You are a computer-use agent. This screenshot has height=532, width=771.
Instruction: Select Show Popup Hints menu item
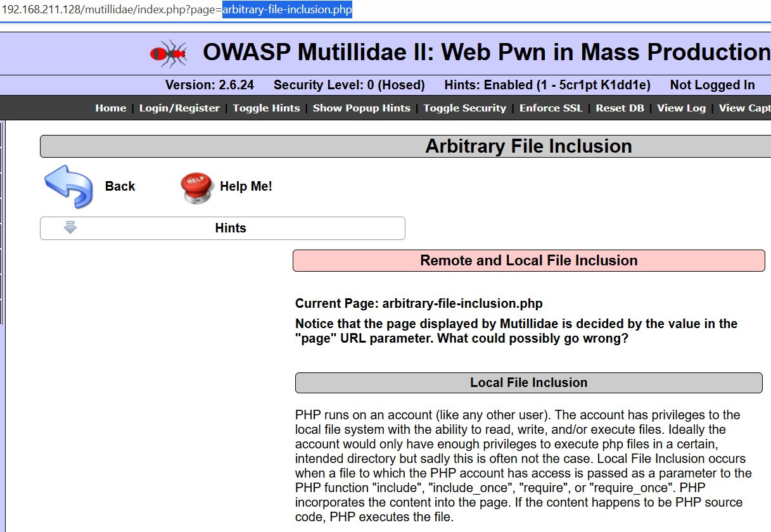click(361, 108)
